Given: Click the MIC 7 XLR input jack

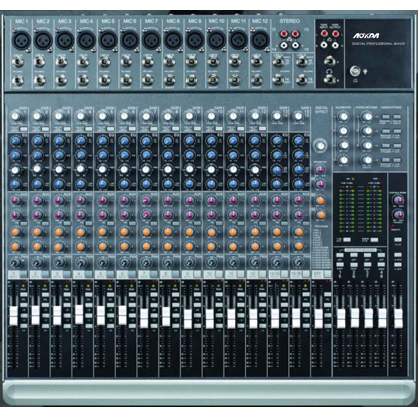Looking at the screenshot, I should coord(152,40).
